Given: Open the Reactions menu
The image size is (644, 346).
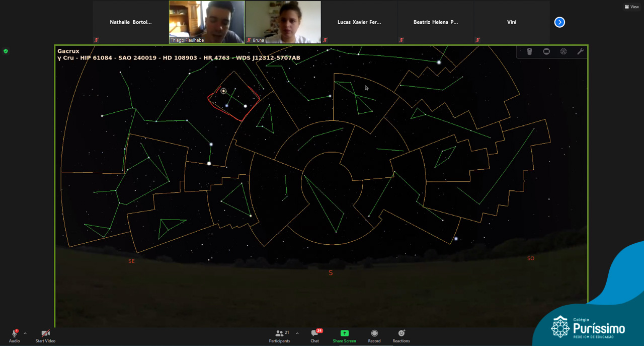Looking at the screenshot, I should pyautogui.click(x=401, y=335).
